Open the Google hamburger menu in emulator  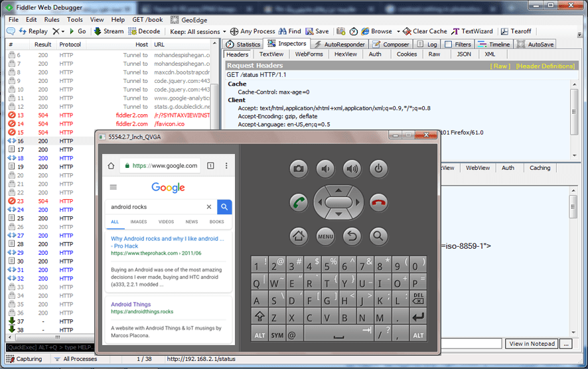[x=113, y=186]
